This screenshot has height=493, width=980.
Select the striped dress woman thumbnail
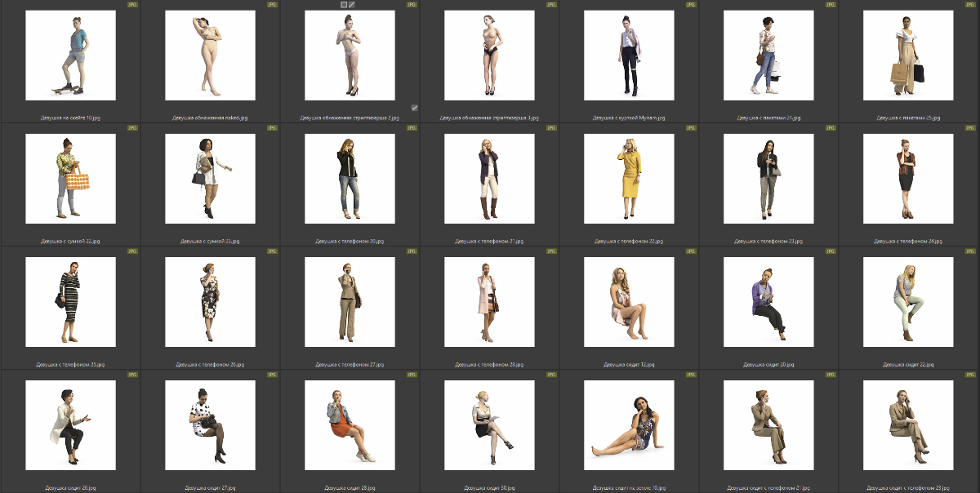point(70,302)
